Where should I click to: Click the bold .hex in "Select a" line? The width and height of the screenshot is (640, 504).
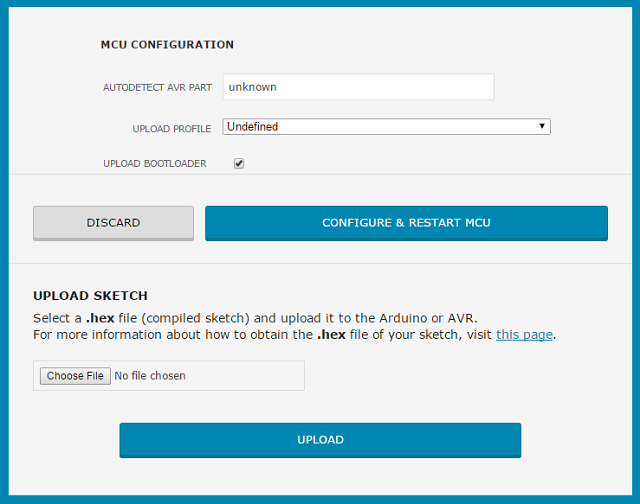(x=100, y=318)
